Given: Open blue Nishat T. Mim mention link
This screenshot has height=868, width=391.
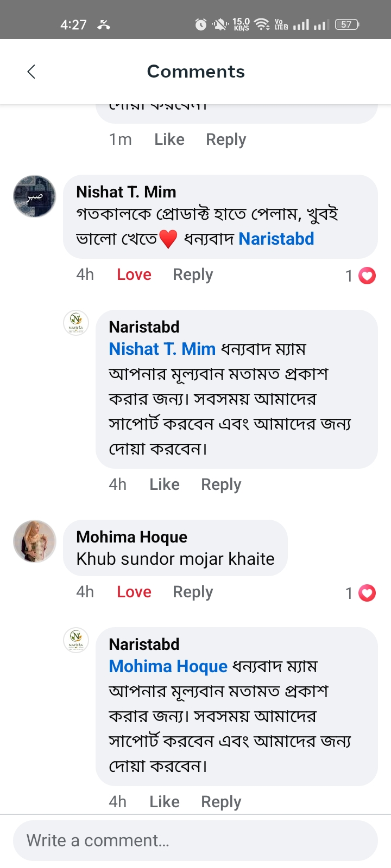Looking at the screenshot, I should coord(162,349).
